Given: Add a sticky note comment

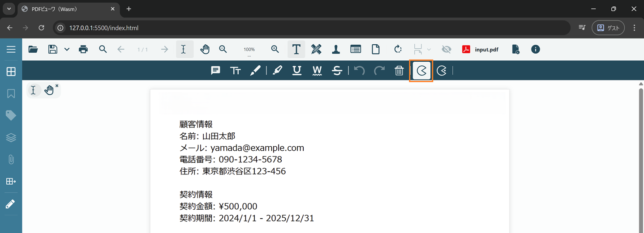Looking at the screenshot, I should click(x=215, y=71).
